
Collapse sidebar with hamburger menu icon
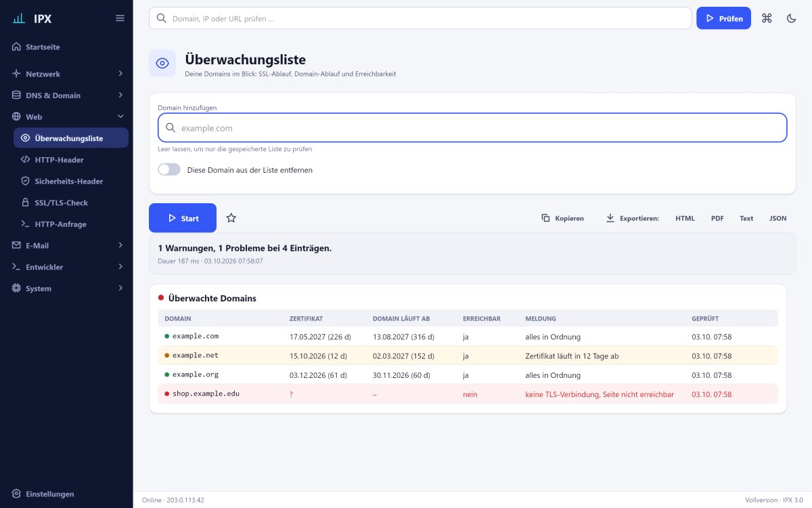click(x=120, y=18)
